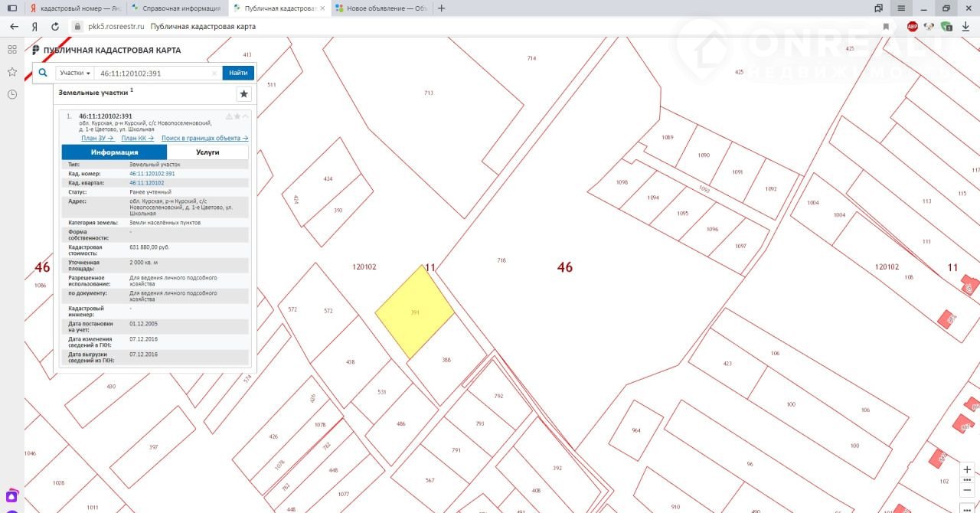Image resolution: width=980 pixels, height=513 pixels.
Task: Zoom in the map with plus button
Action: 967,469
